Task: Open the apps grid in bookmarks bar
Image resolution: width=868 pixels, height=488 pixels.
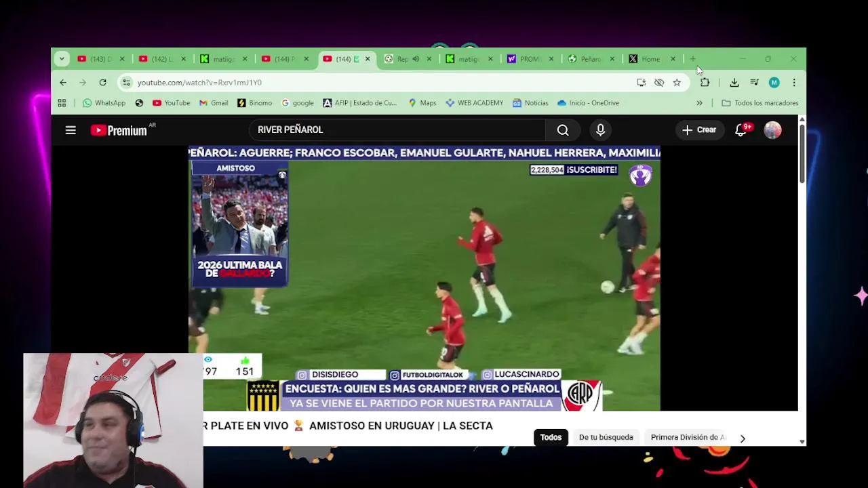Action: click(62, 103)
